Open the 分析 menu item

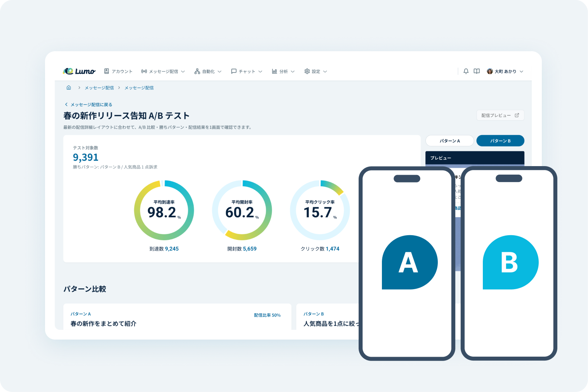coord(283,71)
